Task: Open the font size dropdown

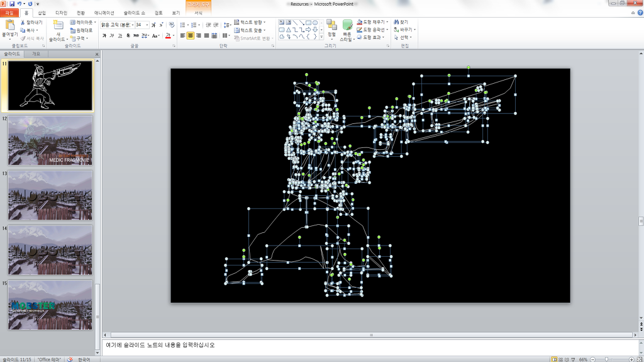Action: [x=147, y=25]
